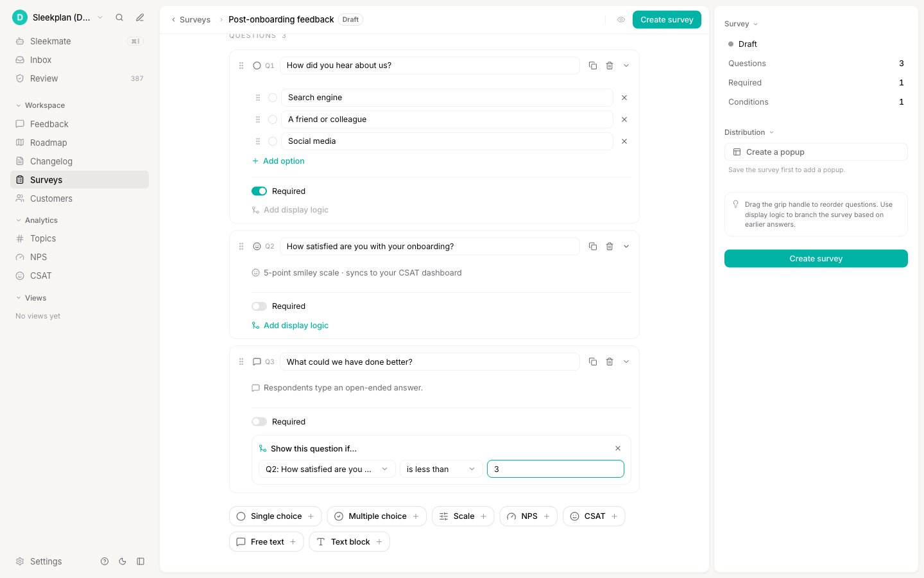Grab the Q1 question drag handle

click(x=241, y=66)
